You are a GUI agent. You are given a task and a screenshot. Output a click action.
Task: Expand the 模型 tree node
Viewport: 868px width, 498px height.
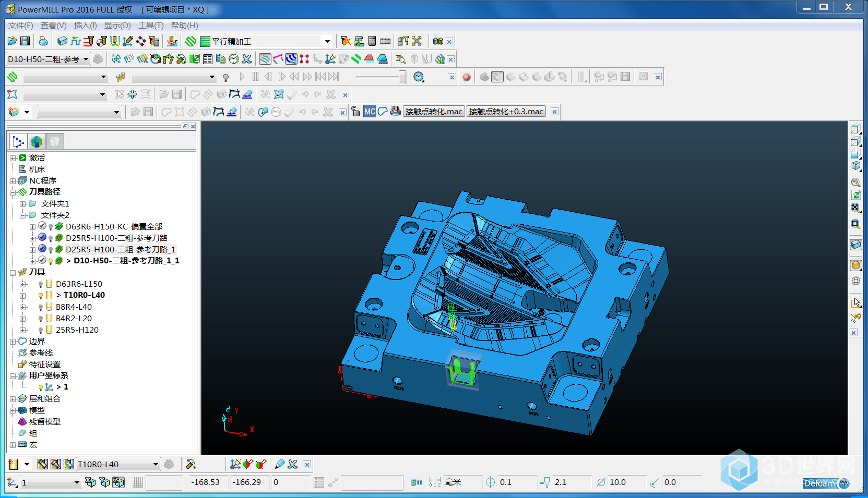(13, 410)
